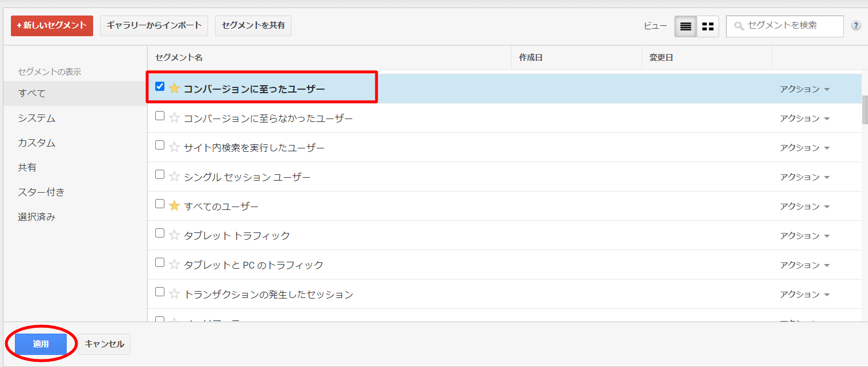This screenshot has width=868, height=367.
Task: Uncheck コンバージョンに至ったユーザー checkbox
Action: click(x=160, y=86)
